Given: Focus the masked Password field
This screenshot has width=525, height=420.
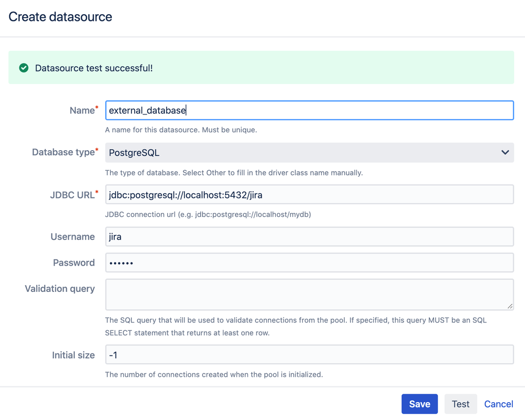Looking at the screenshot, I should click(x=309, y=262).
